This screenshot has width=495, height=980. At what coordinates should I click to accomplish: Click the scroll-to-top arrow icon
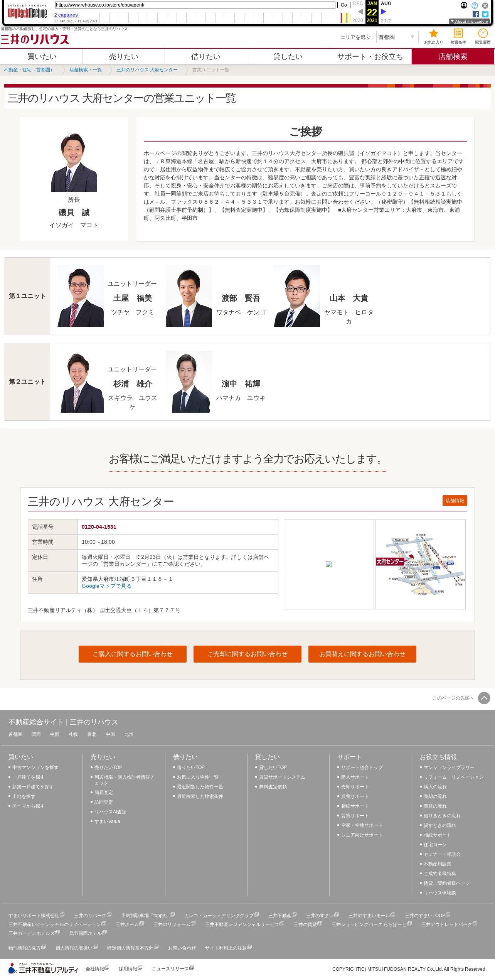pos(484,698)
